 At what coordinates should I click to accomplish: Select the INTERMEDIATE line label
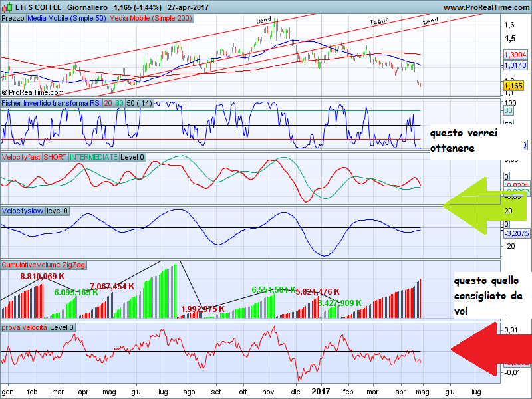pos(94,157)
